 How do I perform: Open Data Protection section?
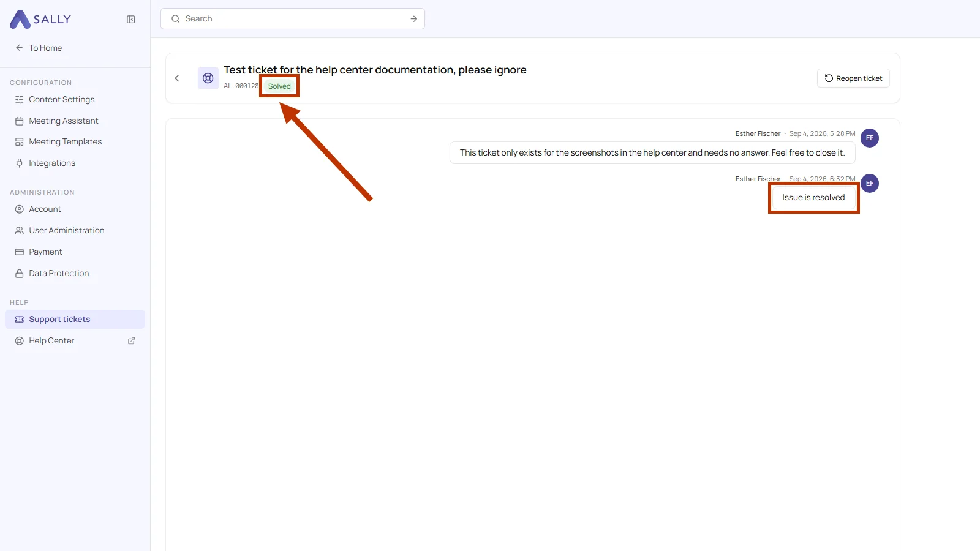click(x=75, y=274)
